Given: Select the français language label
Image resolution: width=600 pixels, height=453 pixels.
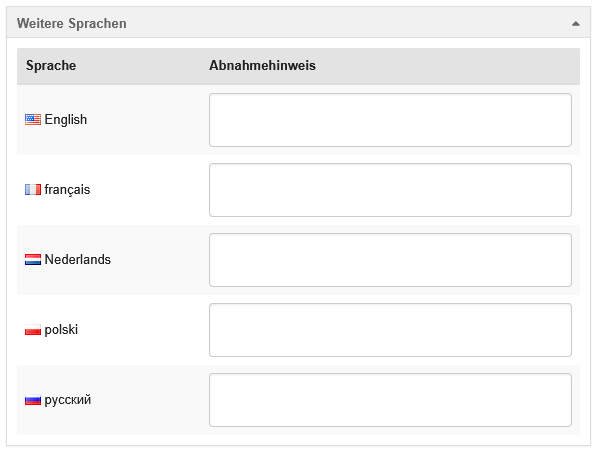Looking at the screenshot, I should click(67, 190).
